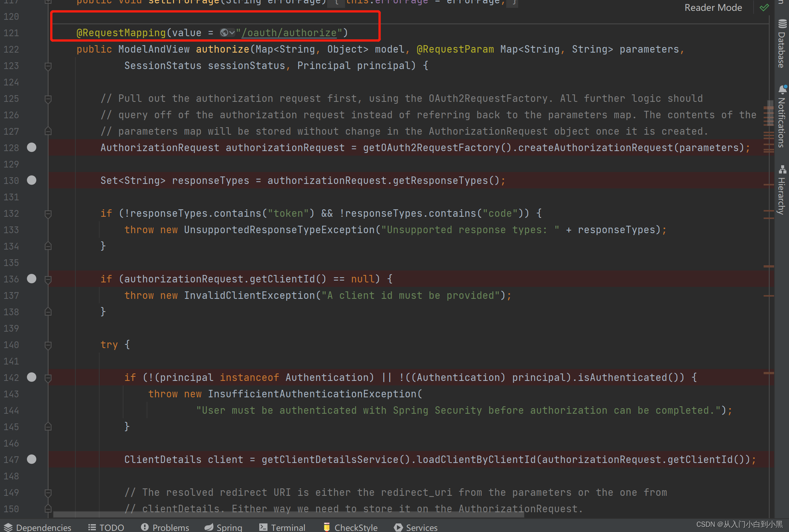Open the Spring tool window
This screenshot has height=532, width=789.
pyautogui.click(x=223, y=527)
